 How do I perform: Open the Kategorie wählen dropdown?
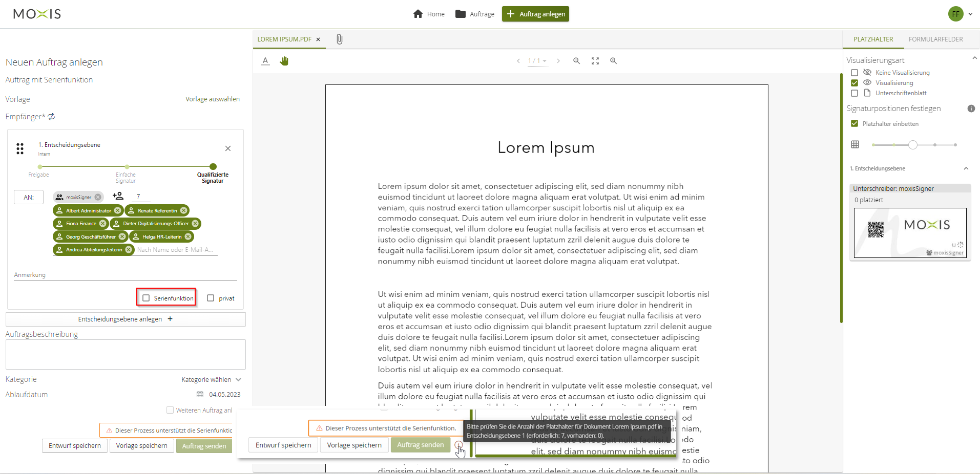(210, 379)
